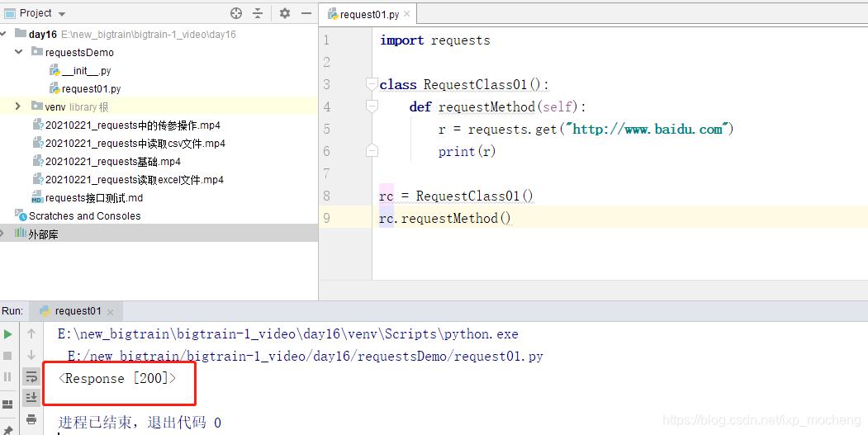Click the Pause output icon

click(x=7, y=377)
